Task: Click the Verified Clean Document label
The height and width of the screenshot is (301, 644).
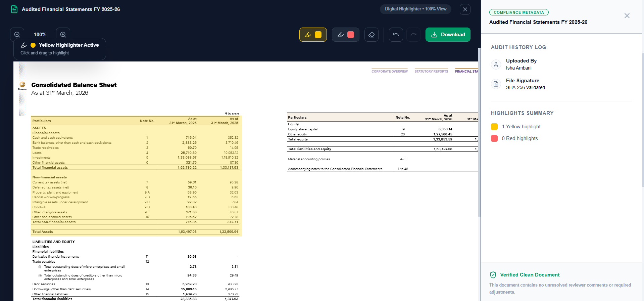Action: 530,275
